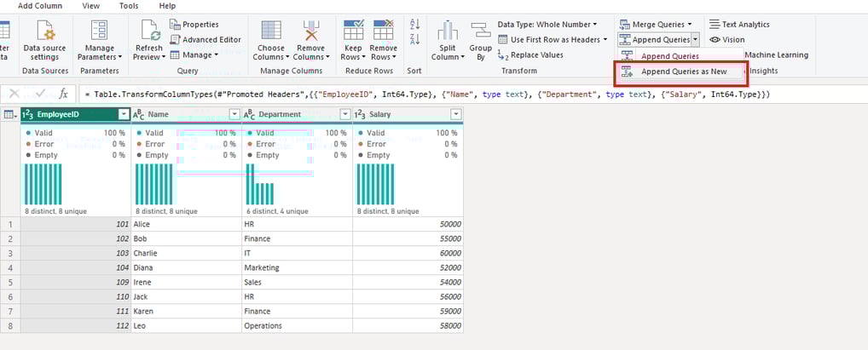This screenshot has width=868, height=350.
Task: Click the Group By icon
Action: pyautogui.click(x=481, y=31)
